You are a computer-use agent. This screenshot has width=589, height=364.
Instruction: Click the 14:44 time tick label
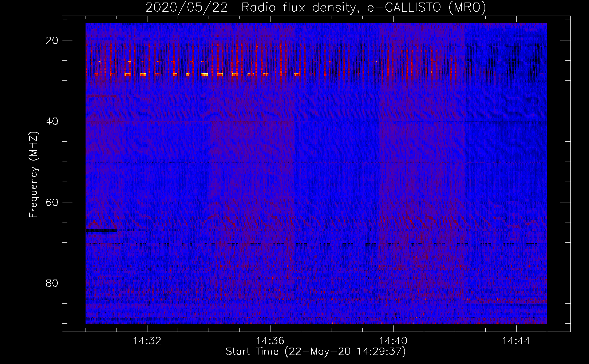point(516,341)
